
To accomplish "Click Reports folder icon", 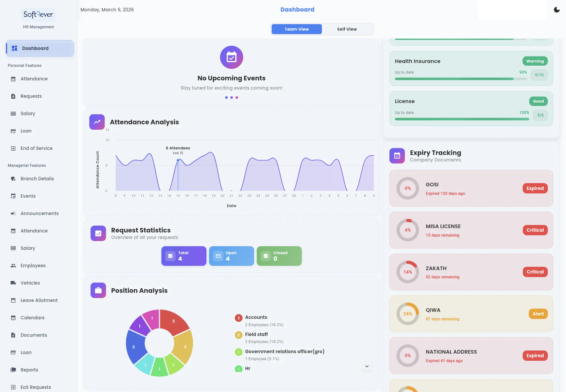I will 13,370.
